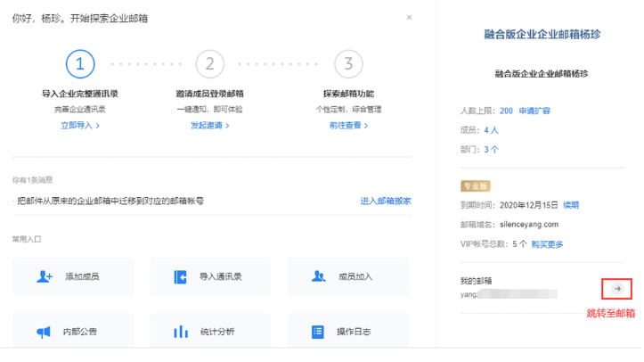Open the 发起邀请 link

(209, 126)
